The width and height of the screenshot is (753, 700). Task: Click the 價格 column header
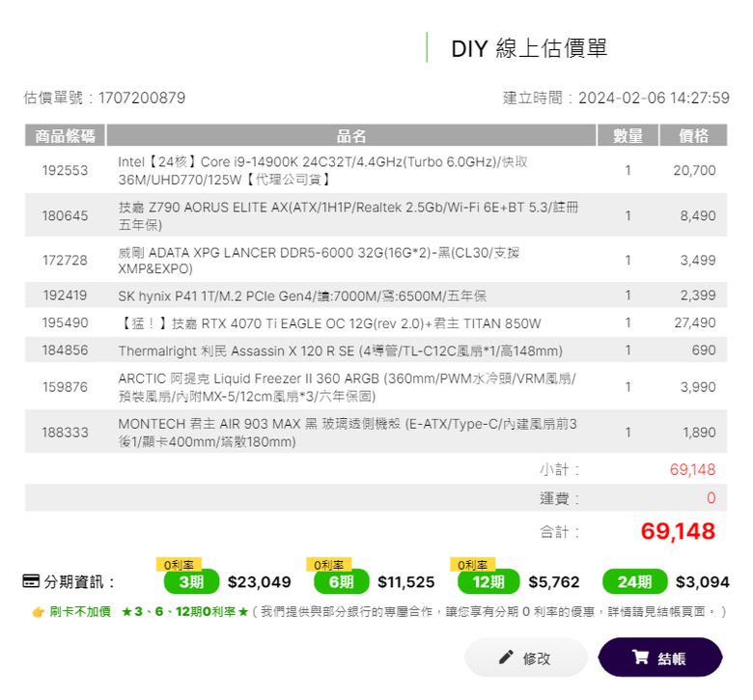(693, 135)
